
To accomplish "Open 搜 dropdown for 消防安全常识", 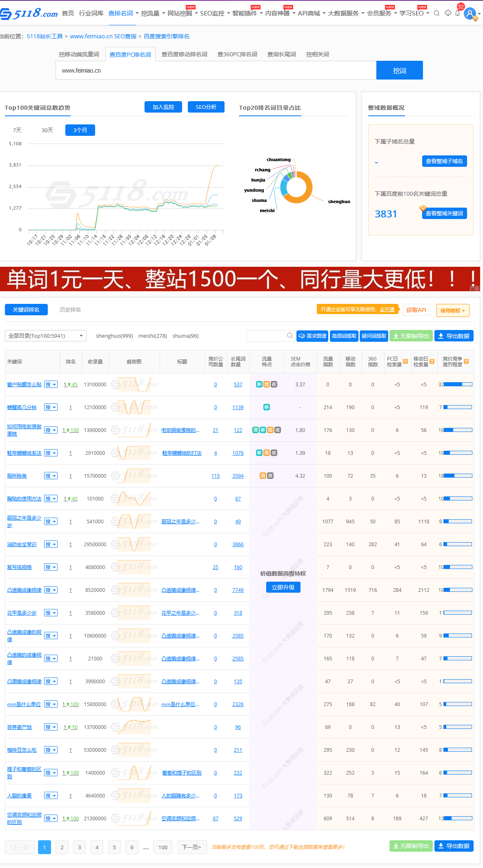I will tap(51, 544).
